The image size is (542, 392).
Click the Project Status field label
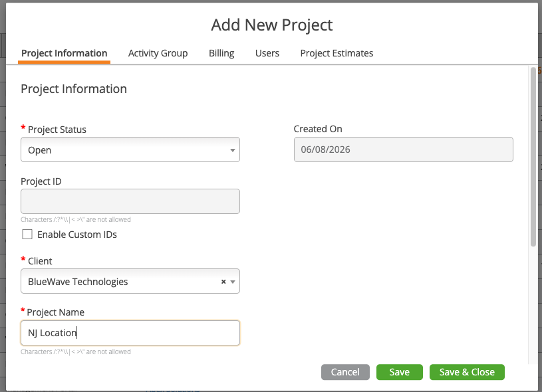[57, 130]
